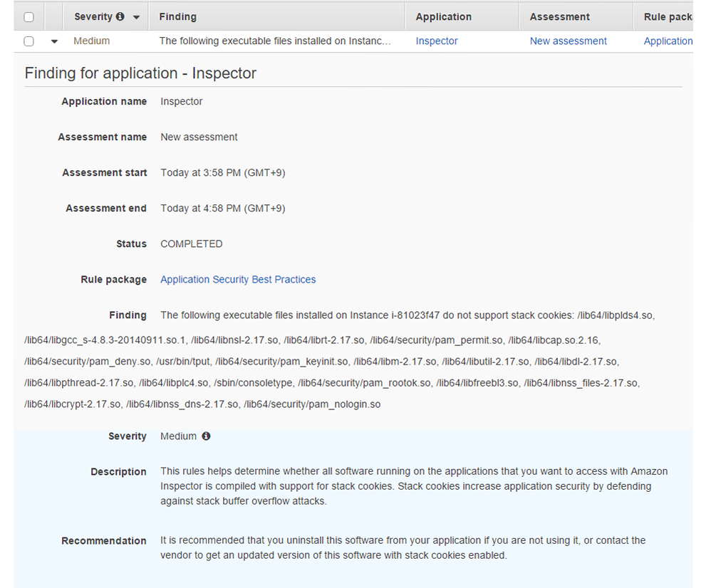Click /sbin/consoletype in the finding text

coord(254,383)
